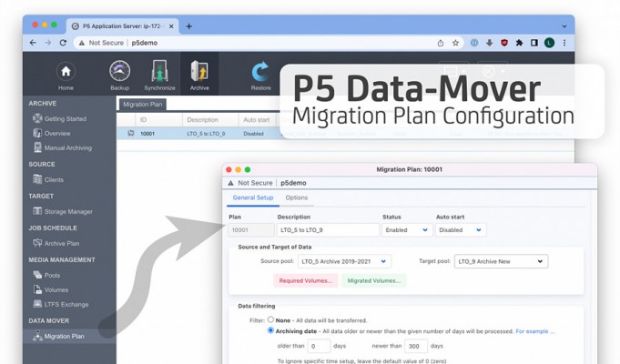Open the downloads extension arrow icon

(x=489, y=43)
